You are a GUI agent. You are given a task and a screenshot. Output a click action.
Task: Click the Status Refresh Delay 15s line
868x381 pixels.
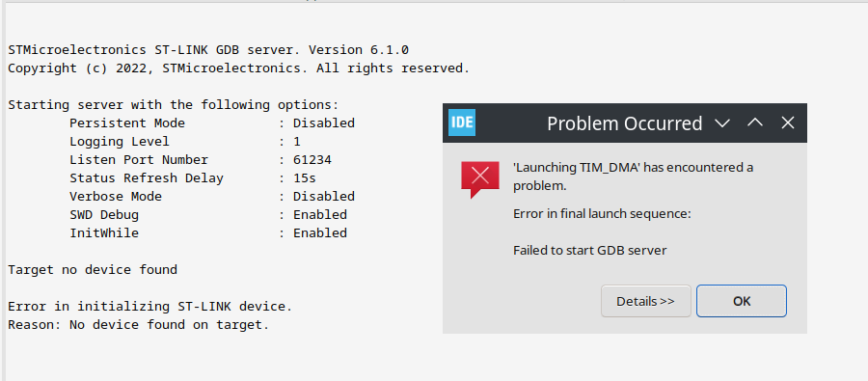(193, 178)
